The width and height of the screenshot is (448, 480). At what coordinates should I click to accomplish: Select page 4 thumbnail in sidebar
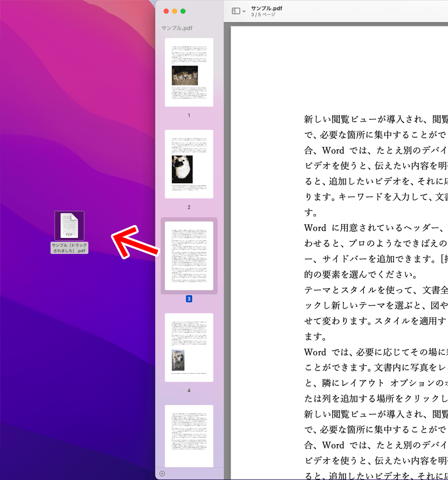pyautogui.click(x=189, y=348)
